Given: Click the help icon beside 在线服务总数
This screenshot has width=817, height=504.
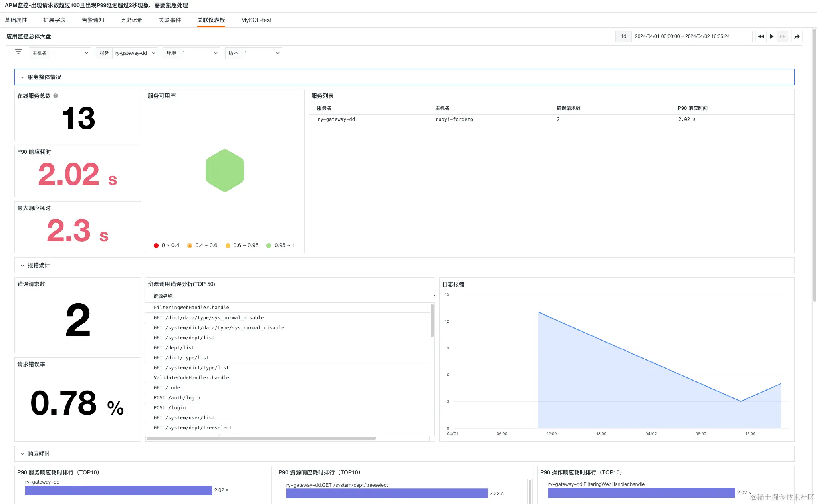Looking at the screenshot, I should tap(56, 96).
